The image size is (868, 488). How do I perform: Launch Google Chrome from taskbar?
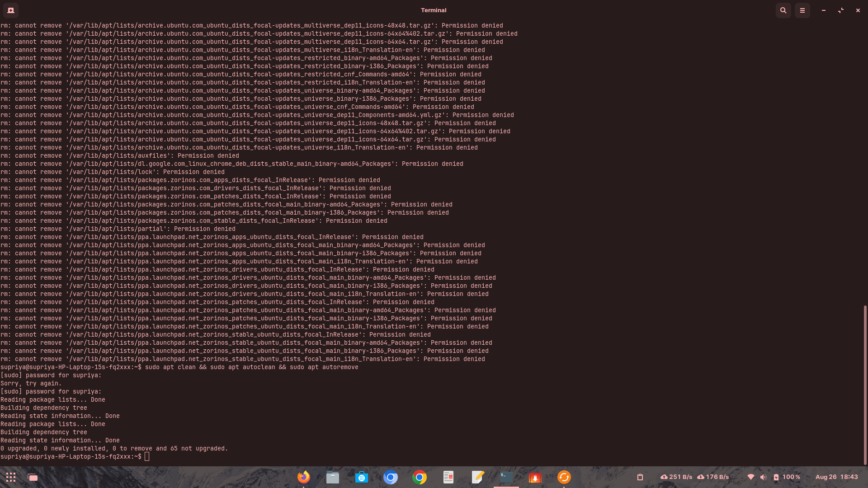coord(420,477)
